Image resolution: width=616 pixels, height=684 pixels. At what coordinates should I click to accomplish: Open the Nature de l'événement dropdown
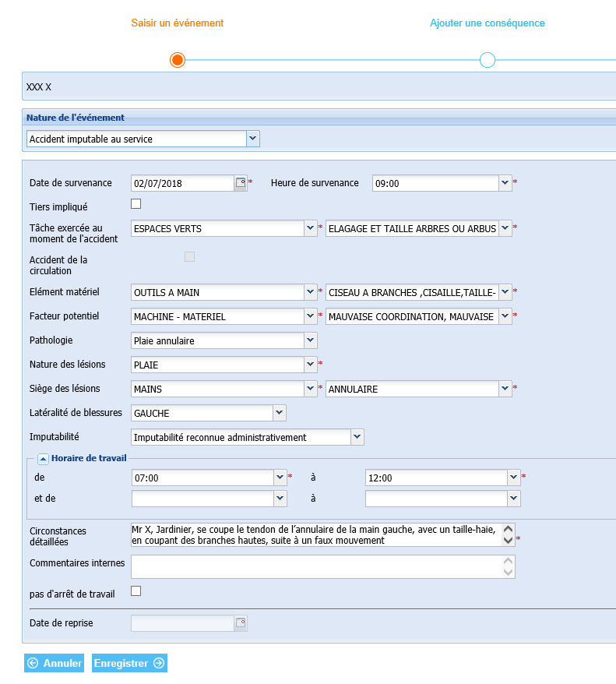coord(252,139)
